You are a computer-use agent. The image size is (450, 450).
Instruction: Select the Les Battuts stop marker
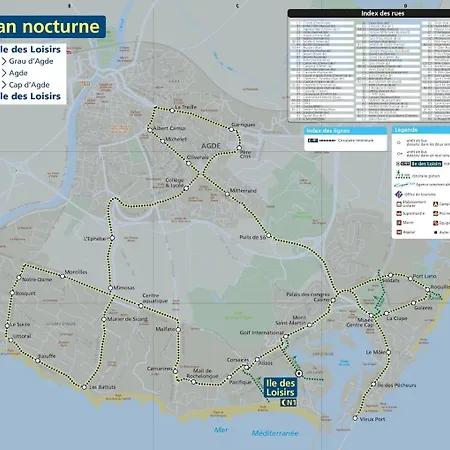pos(84,387)
